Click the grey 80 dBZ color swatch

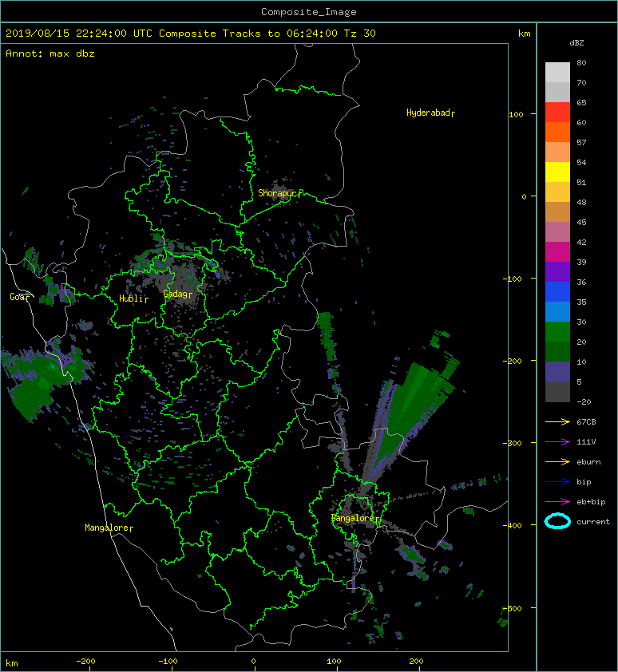tap(557, 72)
